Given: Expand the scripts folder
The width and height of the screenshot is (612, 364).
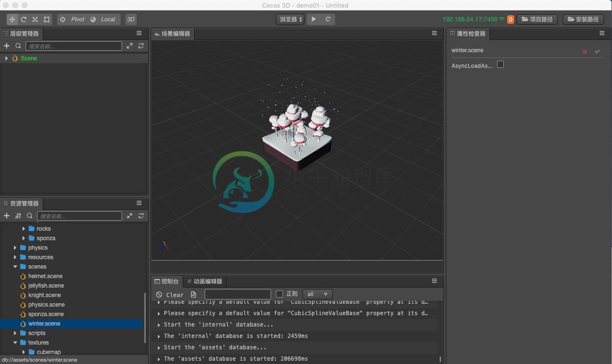Looking at the screenshot, I should coord(15,333).
